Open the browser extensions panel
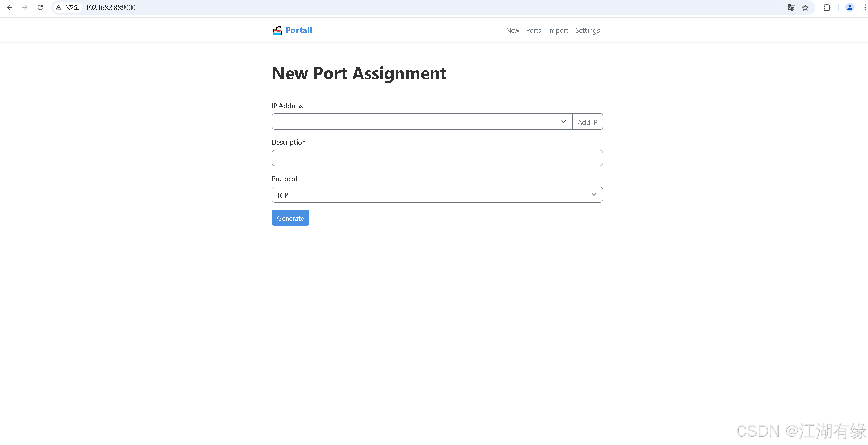Viewport: 868px width, 445px height. click(827, 7)
